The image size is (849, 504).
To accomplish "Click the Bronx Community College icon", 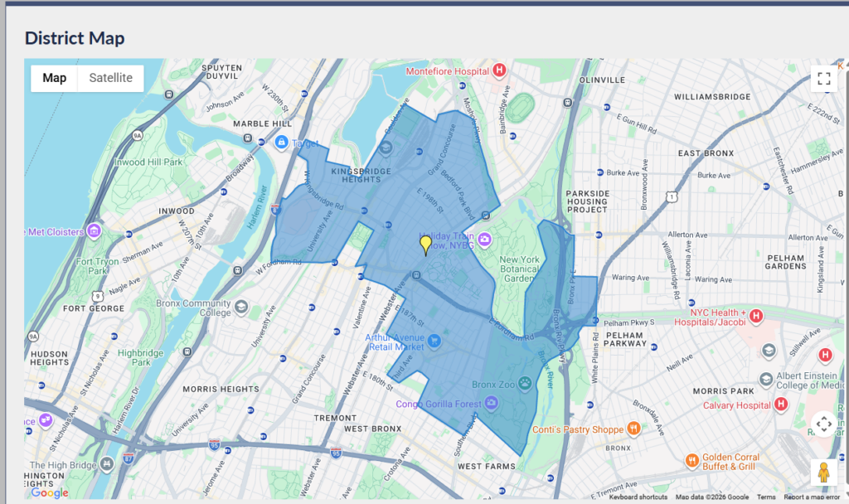I will [x=241, y=308].
